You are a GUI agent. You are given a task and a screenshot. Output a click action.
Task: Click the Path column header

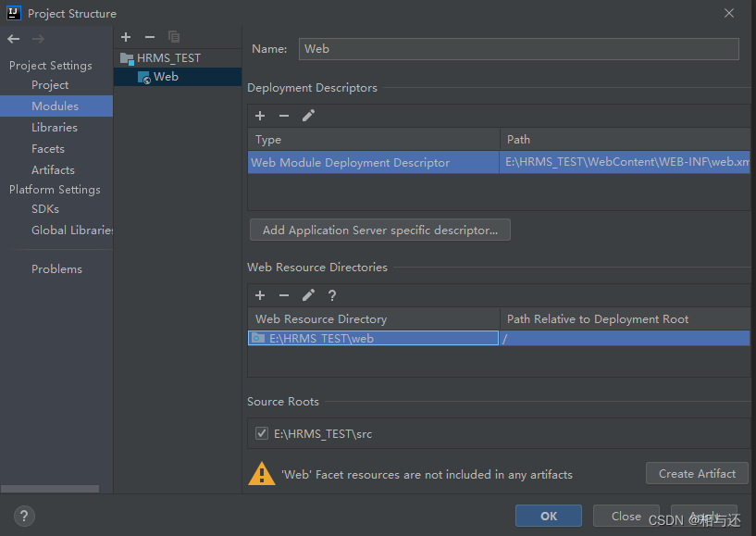[626, 140]
